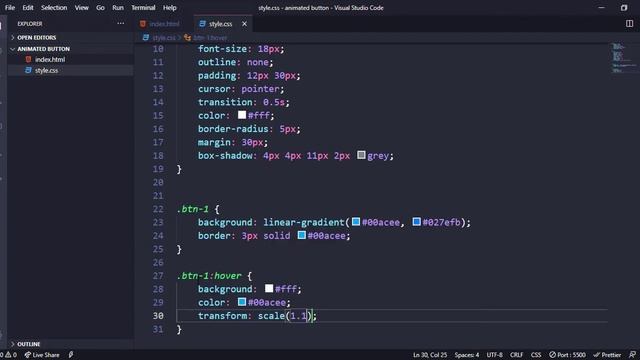This screenshot has width=640, height=360.
Task: Click line number 22 in the gutter
Action: [158, 209]
